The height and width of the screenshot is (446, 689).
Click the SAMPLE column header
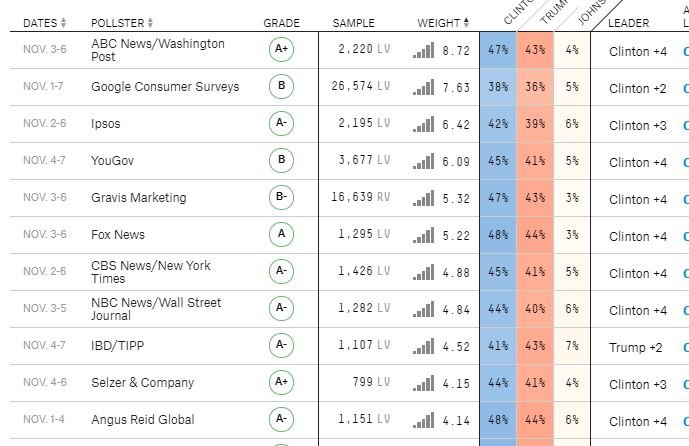[x=354, y=23]
